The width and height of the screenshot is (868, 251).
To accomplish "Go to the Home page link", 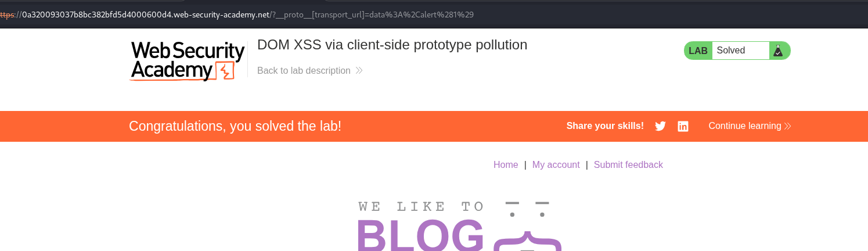I will pyautogui.click(x=506, y=164).
